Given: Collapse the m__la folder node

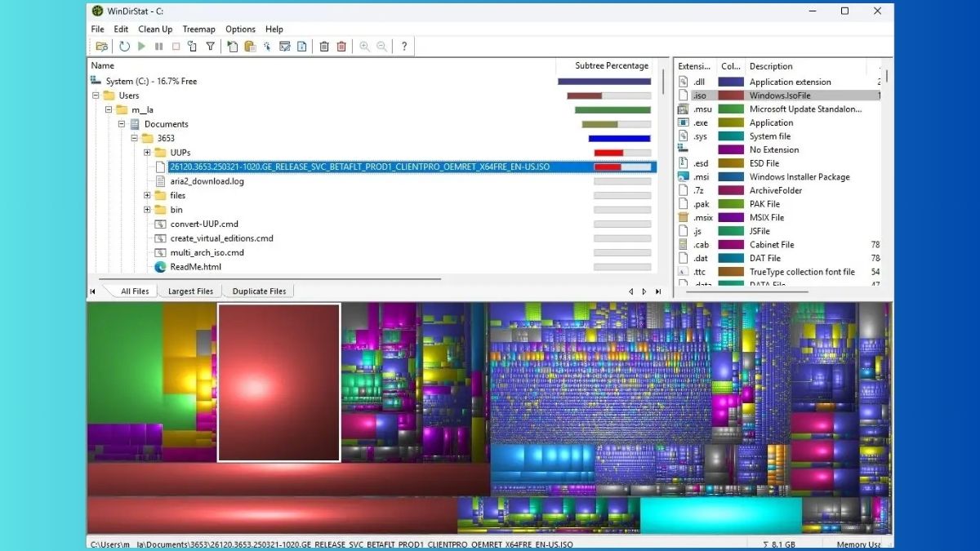Looking at the screenshot, I should tap(109, 109).
